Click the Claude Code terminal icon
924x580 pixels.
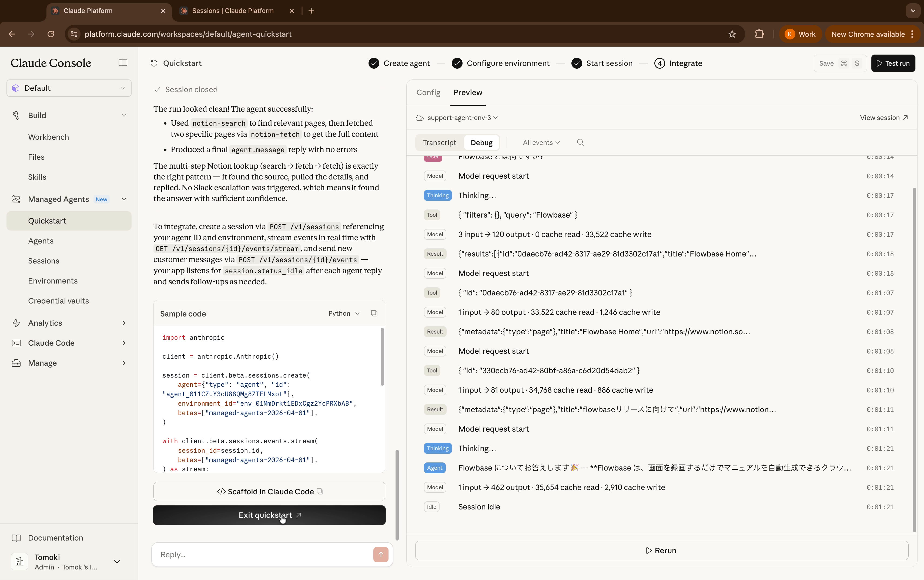tap(16, 343)
